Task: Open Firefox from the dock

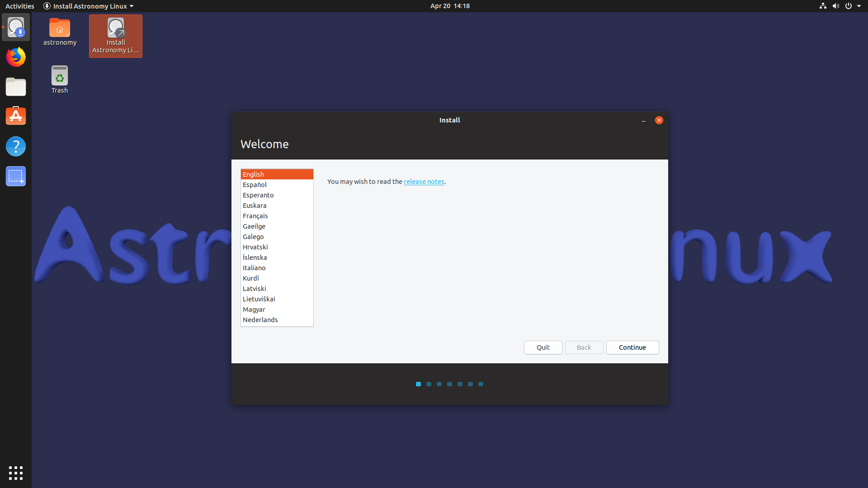Action: (x=16, y=57)
